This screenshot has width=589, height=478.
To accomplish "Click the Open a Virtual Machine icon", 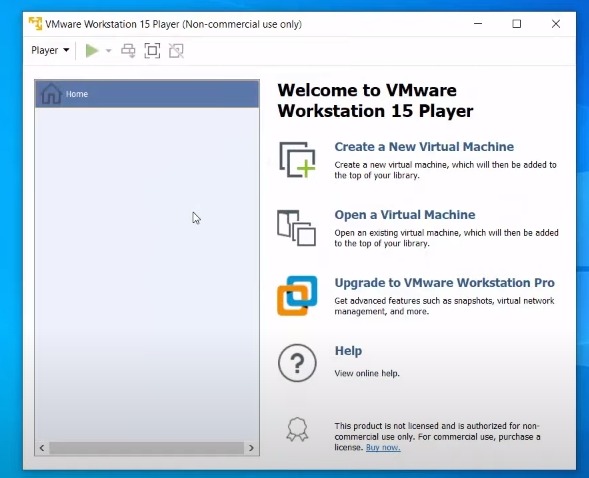I will click(296, 228).
